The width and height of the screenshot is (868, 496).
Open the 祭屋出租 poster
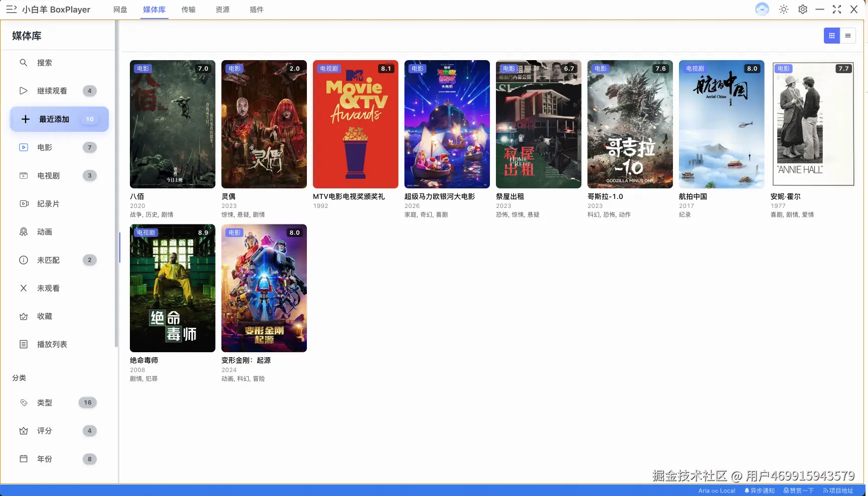tap(539, 124)
